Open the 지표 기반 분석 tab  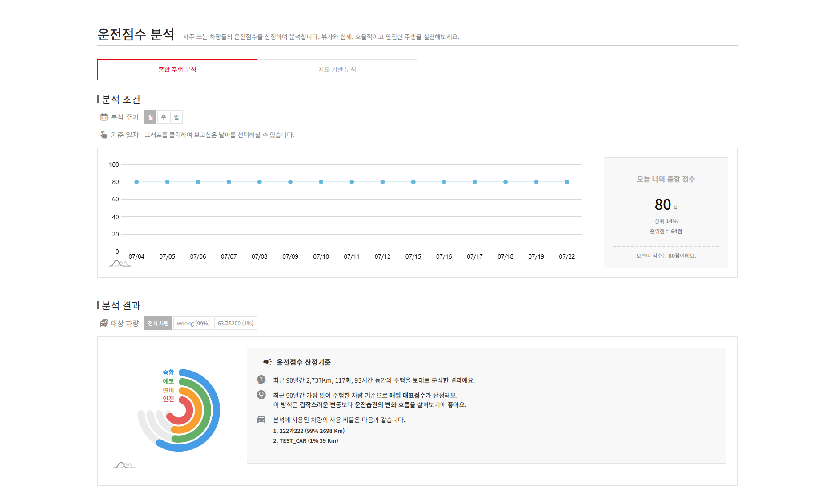pyautogui.click(x=337, y=70)
